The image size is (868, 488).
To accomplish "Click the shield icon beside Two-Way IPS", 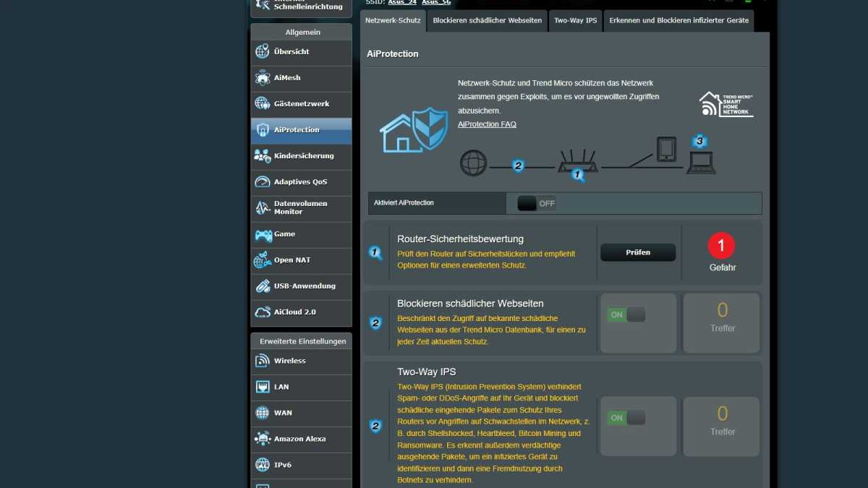I will [375, 427].
